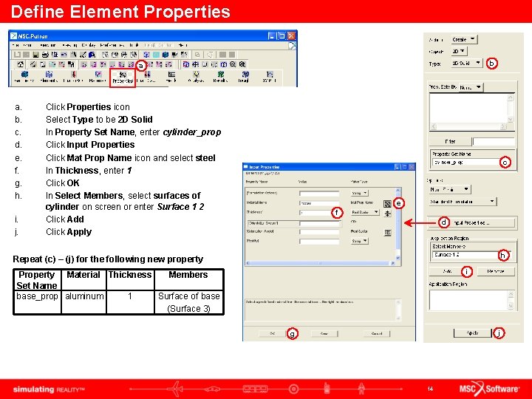Click the Material Name value field
532x399 pixels.
coord(319,203)
